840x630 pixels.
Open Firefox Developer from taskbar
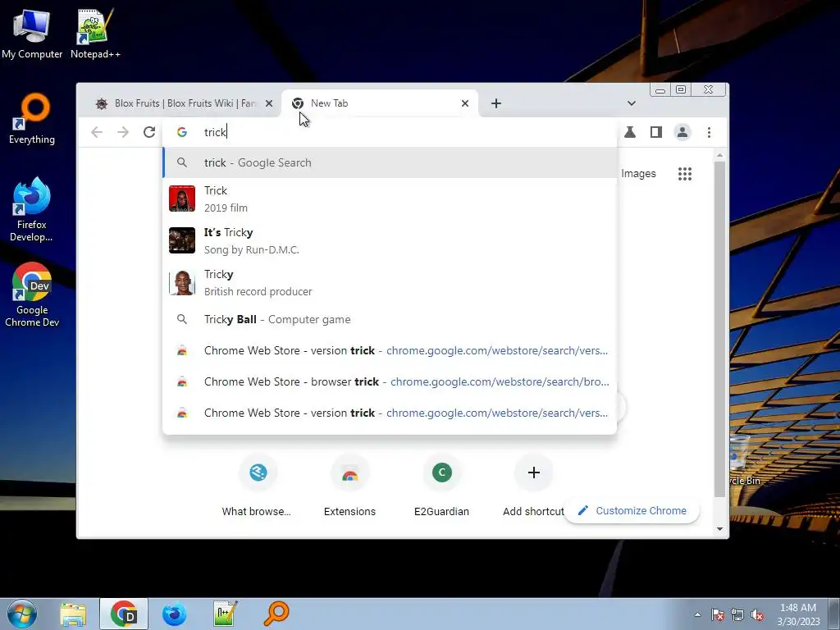tap(174, 614)
